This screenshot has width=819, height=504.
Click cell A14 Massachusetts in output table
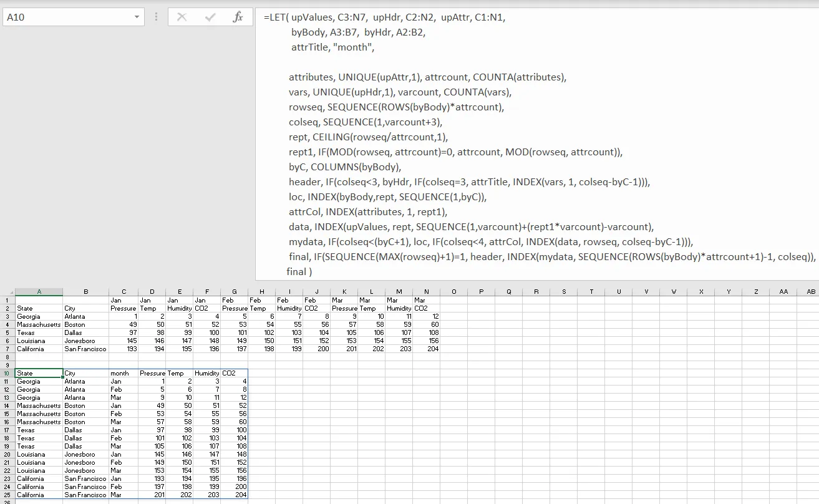click(39, 405)
